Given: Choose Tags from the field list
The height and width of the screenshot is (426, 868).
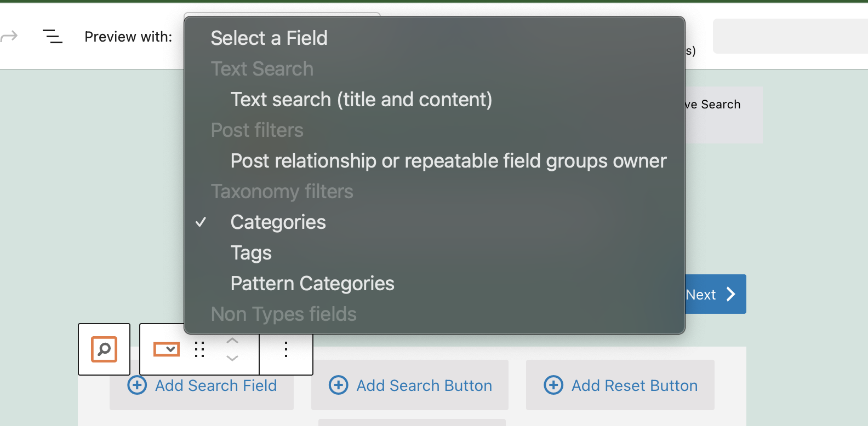Looking at the screenshot, I should (x=251, y=253).
